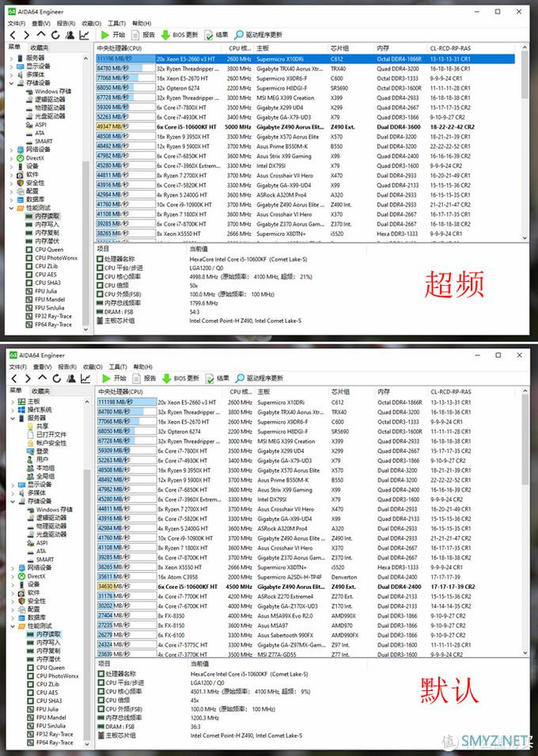
Task: Select 内存复制 benchmark in the lower window
Action: pyautogui.click(x=48, y=651)
